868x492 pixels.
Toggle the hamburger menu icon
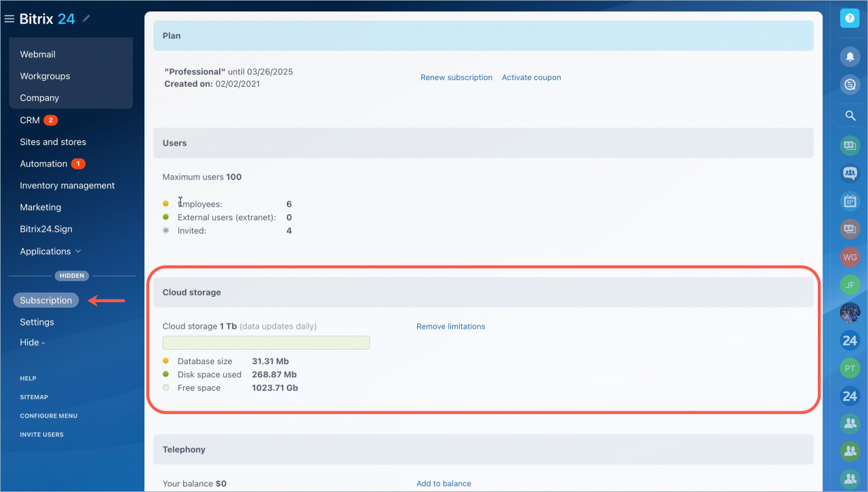(9, 19)
